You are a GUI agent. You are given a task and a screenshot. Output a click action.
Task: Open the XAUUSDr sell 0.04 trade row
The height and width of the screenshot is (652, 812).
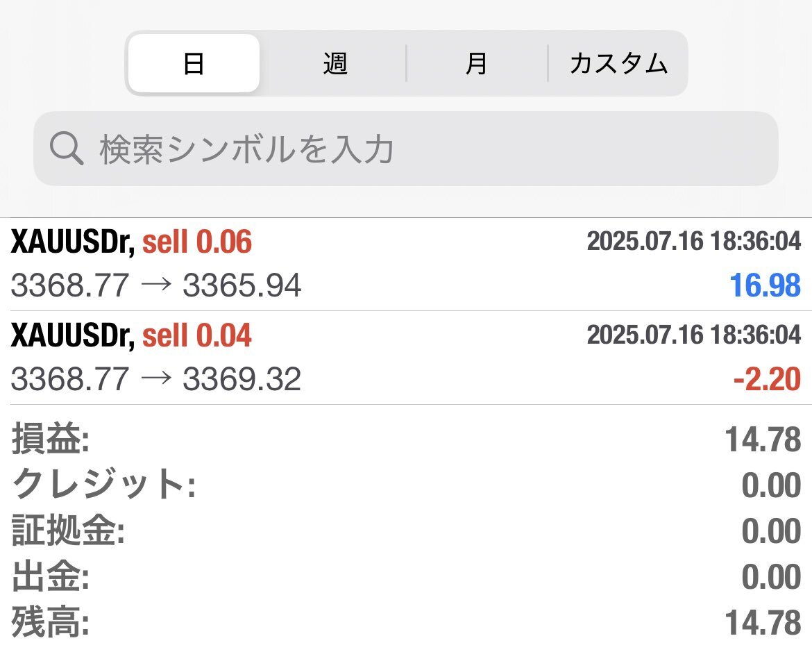pos(406,358)
